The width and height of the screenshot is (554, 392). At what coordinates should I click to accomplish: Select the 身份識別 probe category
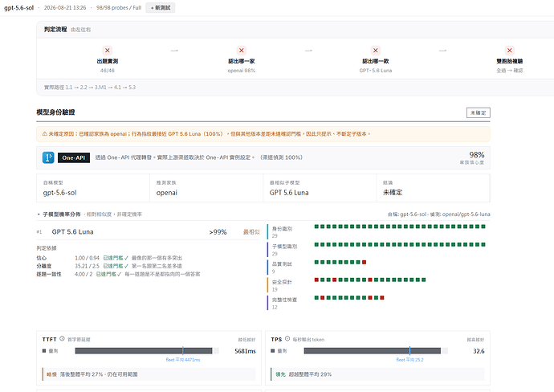coord(282,232)
